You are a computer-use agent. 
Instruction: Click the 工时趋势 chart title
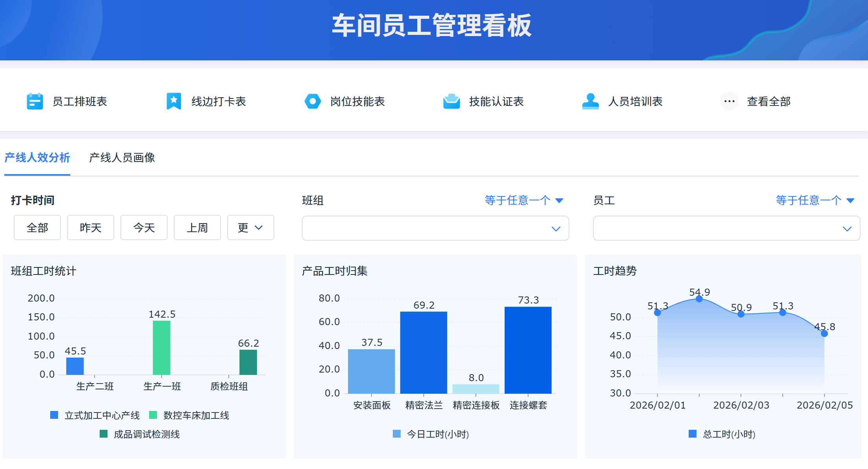615,271
